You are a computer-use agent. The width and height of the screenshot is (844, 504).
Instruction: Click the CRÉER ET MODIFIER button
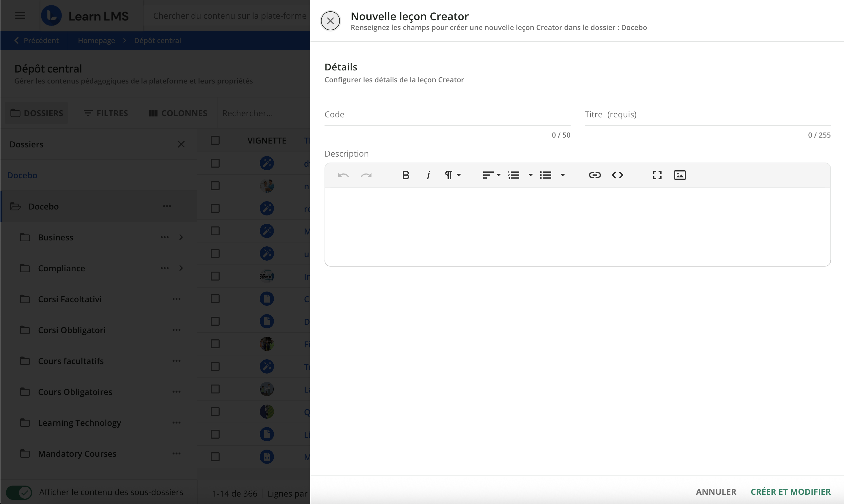(x=790, y=492)
